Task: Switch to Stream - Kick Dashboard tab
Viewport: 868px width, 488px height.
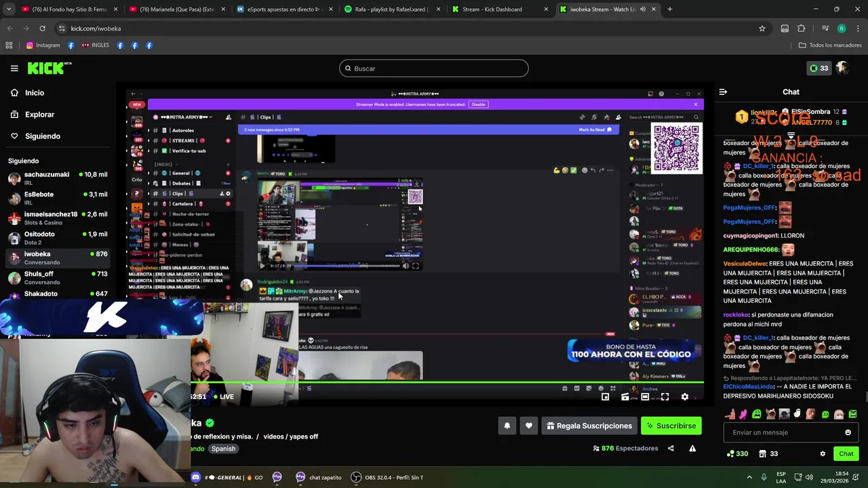Action: pos(499,9)
